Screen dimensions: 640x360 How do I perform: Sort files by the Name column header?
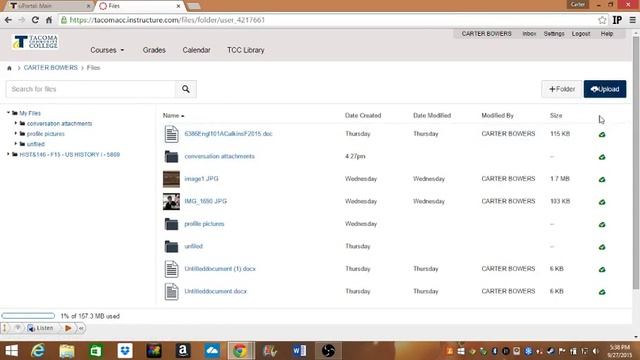(173, 116)
